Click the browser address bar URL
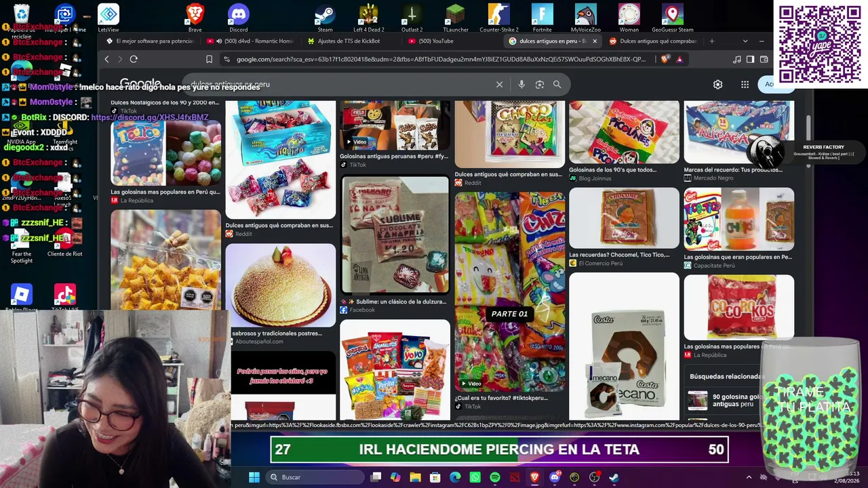This screenshot has width=868, height=488. point(441,59)
